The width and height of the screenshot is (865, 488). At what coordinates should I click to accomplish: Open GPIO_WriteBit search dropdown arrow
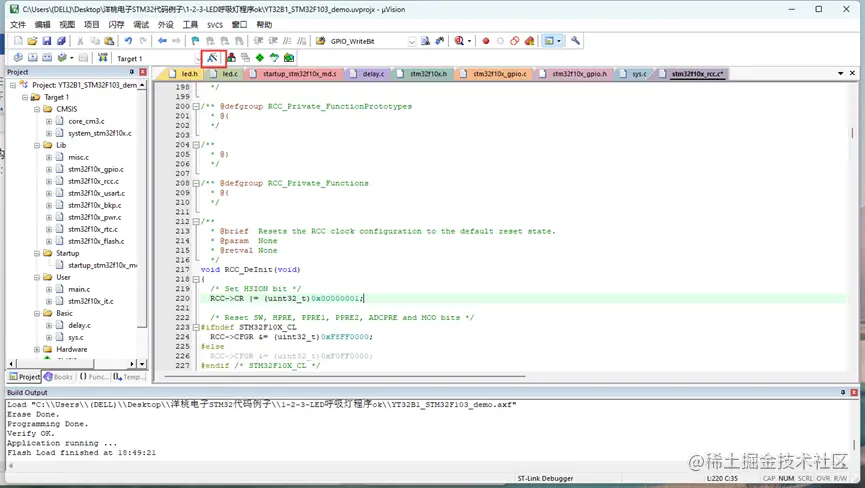coord(412,41)
